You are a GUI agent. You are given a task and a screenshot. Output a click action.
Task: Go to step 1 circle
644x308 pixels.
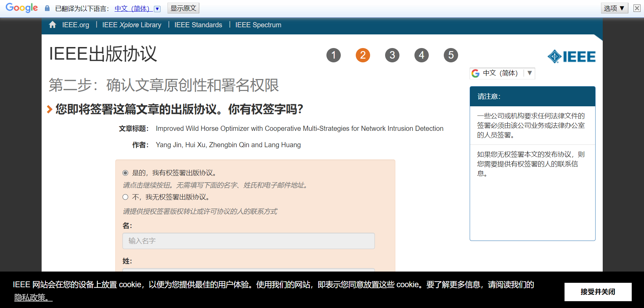click(x=334, y=55)
